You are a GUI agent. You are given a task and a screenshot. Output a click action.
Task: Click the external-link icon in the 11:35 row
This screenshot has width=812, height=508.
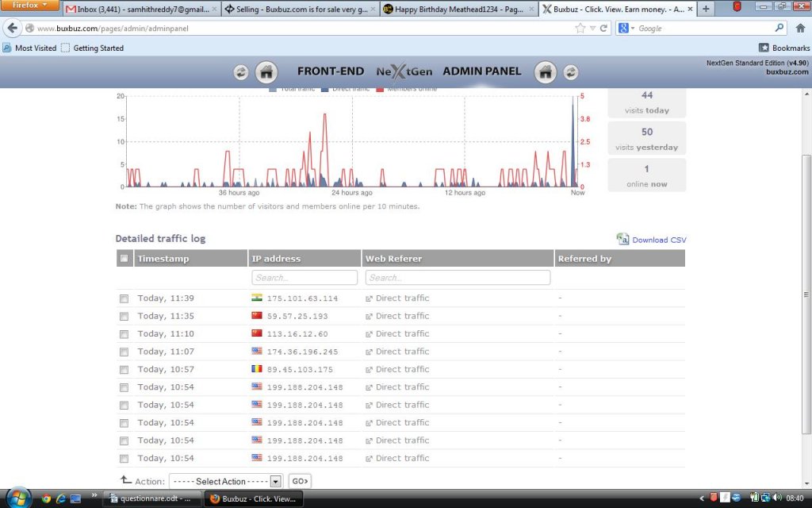[370, 316]
